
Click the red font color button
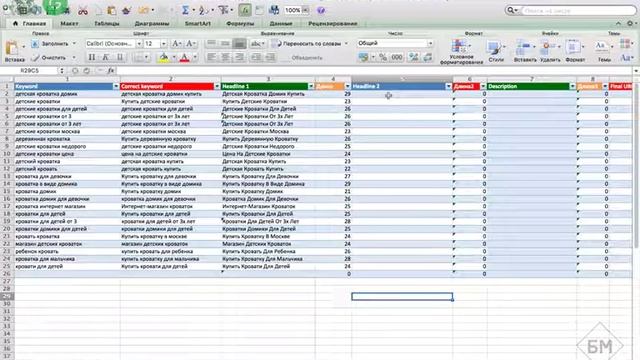tap(184, 58)
